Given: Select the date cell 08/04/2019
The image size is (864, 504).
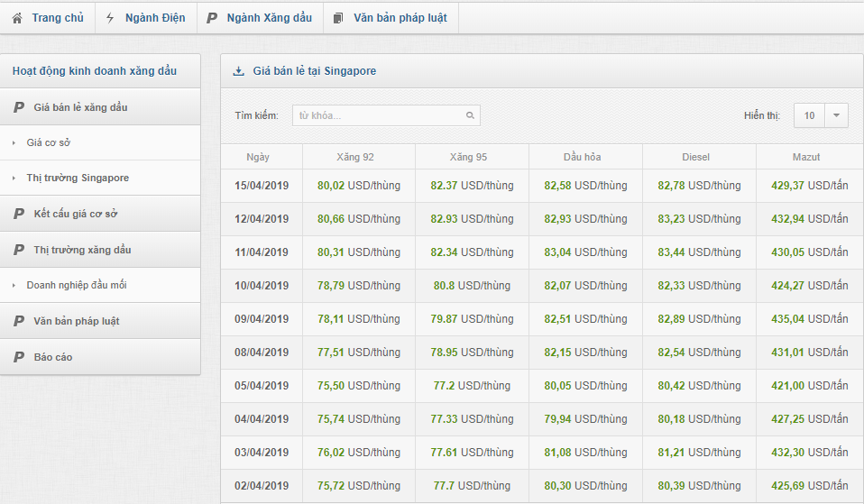Looking at the screenshot, I should point(262,353).
